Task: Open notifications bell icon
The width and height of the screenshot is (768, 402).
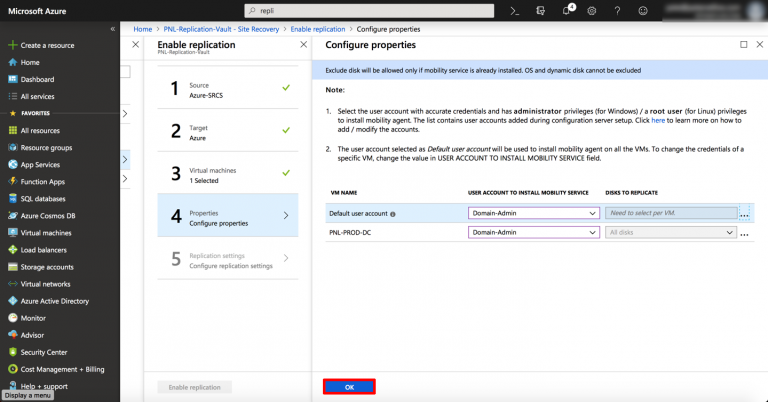Action: [x=567, y=10]
